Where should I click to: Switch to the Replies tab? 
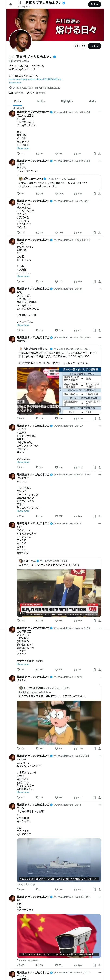41,101
